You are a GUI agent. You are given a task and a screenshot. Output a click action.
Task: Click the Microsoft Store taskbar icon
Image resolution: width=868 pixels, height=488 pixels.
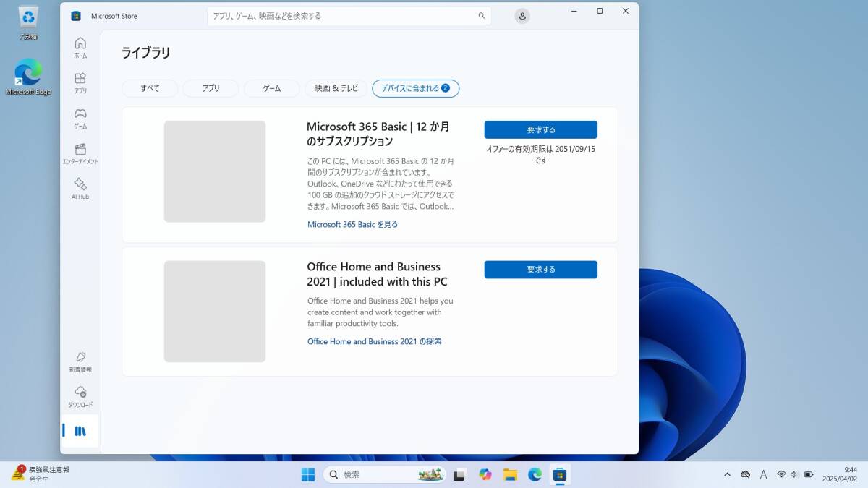[559, 474]
